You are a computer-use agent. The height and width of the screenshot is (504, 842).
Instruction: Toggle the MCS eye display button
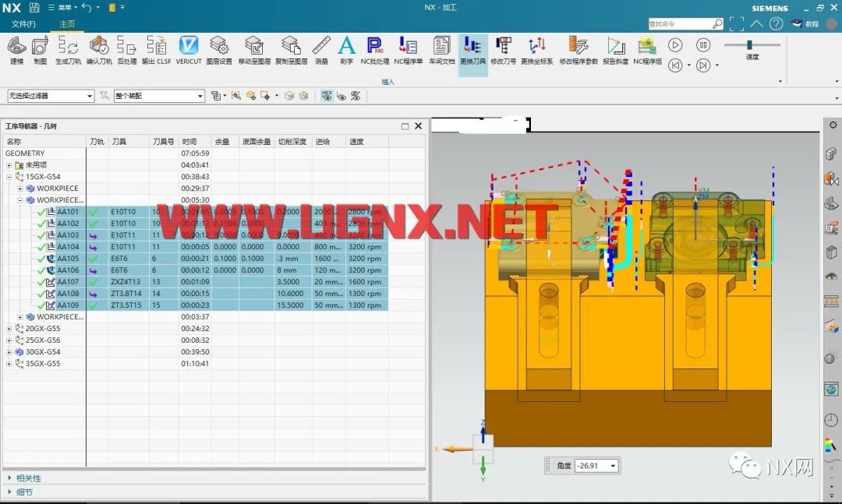coord(327,96)
